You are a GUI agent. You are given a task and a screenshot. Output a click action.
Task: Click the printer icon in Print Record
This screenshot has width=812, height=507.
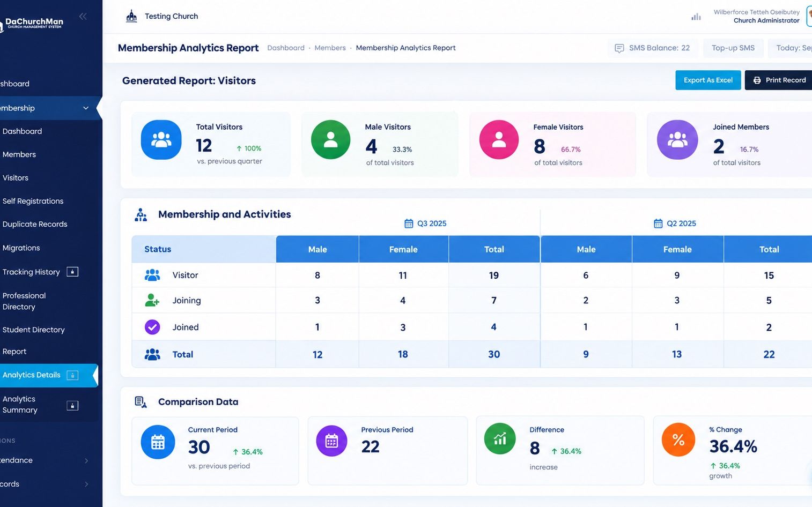coord(757,80)
